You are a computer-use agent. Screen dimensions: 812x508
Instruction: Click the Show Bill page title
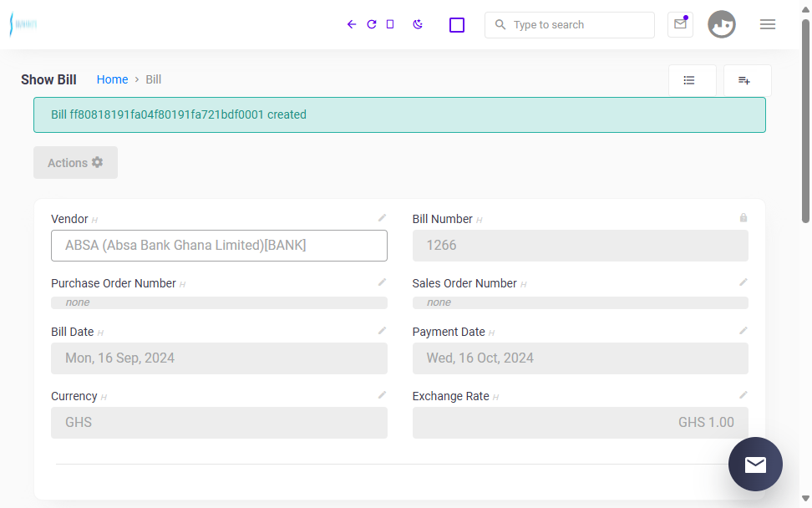(48, 79)
